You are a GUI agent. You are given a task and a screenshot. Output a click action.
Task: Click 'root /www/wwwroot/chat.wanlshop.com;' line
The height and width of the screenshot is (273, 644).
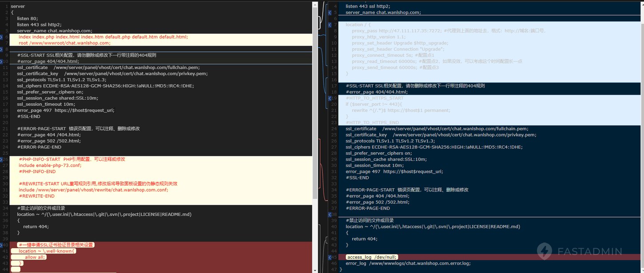click(x=64, y=43)
